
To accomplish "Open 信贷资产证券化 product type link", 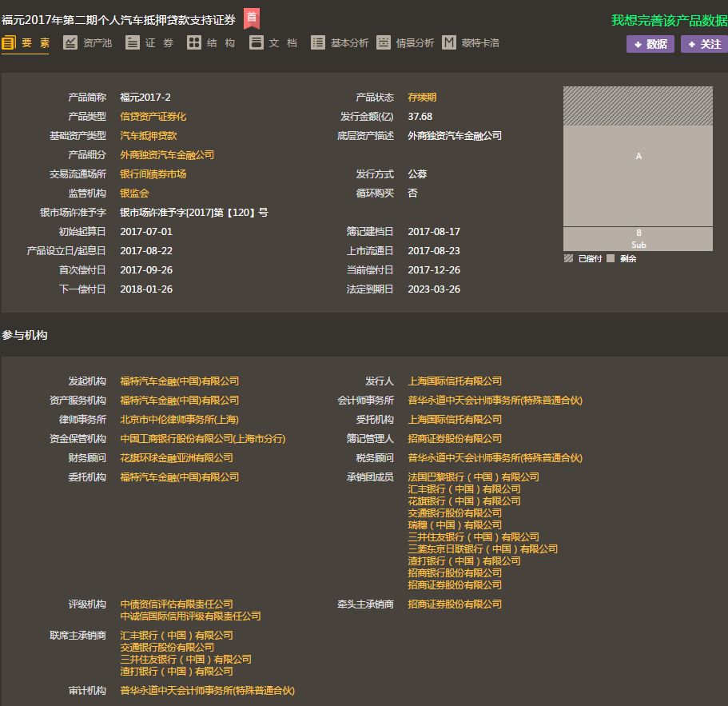I will 153,117.
